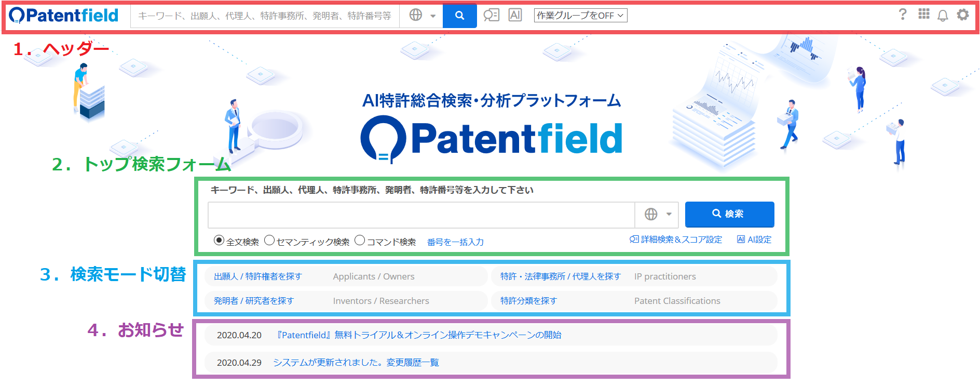Screen dimensions: 980x385
Task: Click the large Patentfield hero logo
Action: [492, 139]
